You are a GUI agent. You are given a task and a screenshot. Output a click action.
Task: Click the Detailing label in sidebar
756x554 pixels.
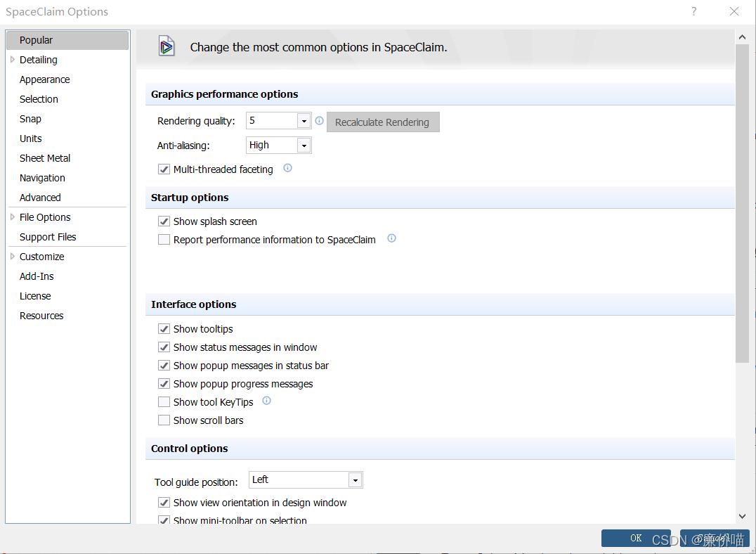(x=38, y=60)
